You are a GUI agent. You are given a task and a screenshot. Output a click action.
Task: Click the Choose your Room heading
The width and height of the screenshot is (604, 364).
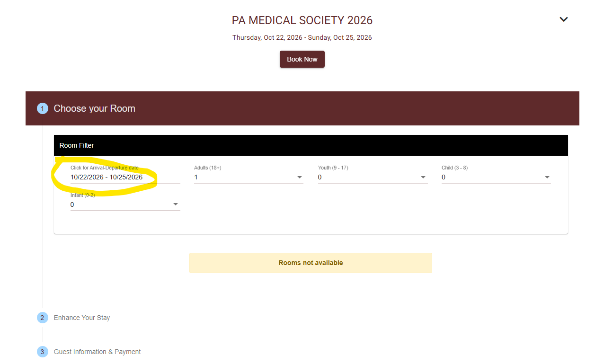coord(94,108)
